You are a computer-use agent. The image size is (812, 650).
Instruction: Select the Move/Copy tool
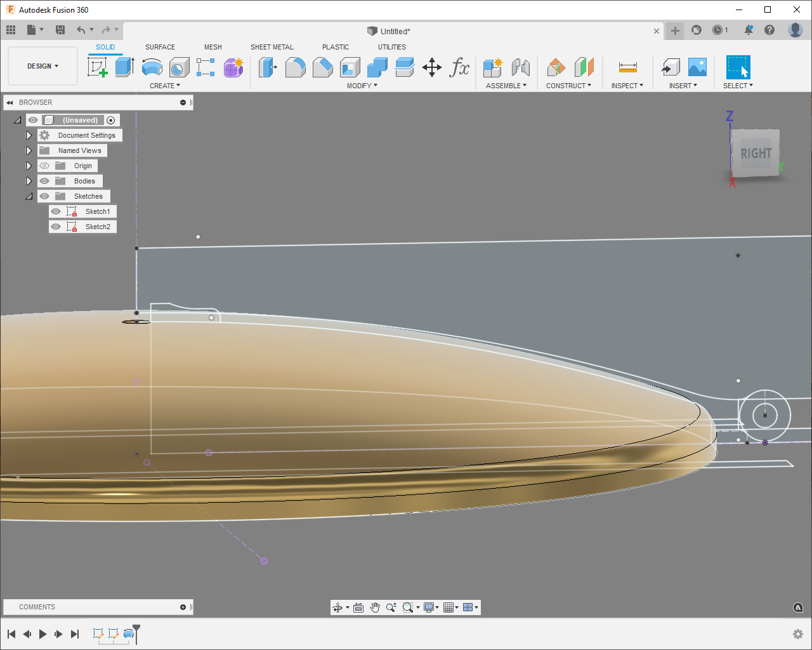tap(432, 67)
